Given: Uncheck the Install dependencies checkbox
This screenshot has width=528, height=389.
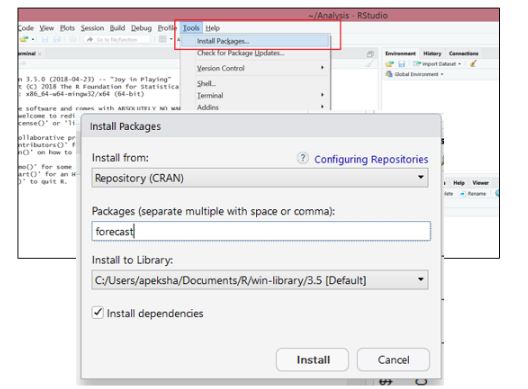Looking at the screenshot, I should tap(98, 313).
